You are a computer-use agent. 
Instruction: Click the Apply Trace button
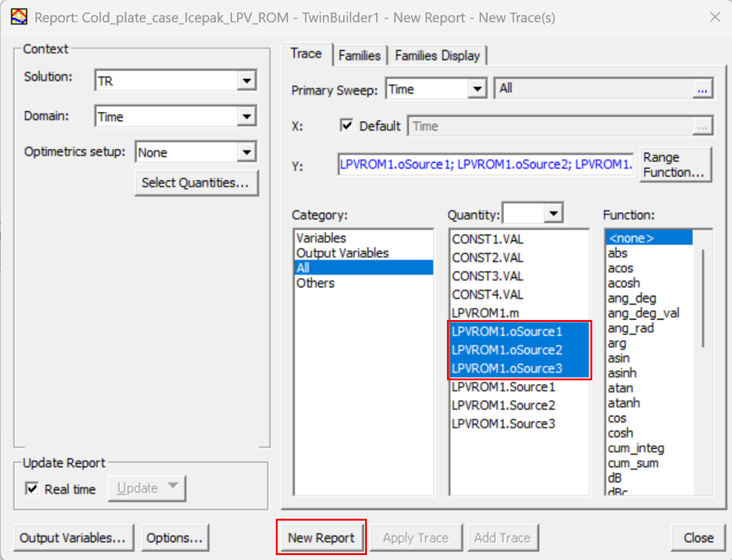[416, 538]
